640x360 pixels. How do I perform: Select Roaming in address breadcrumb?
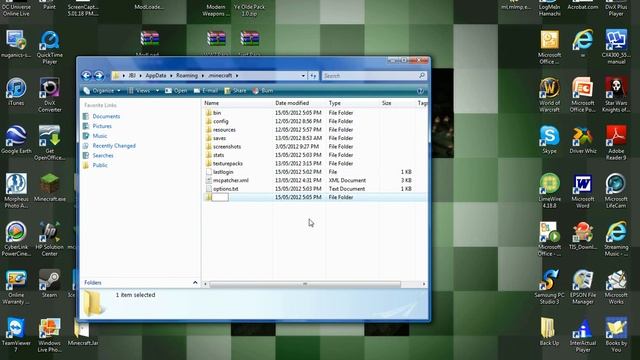click(187, 76)
